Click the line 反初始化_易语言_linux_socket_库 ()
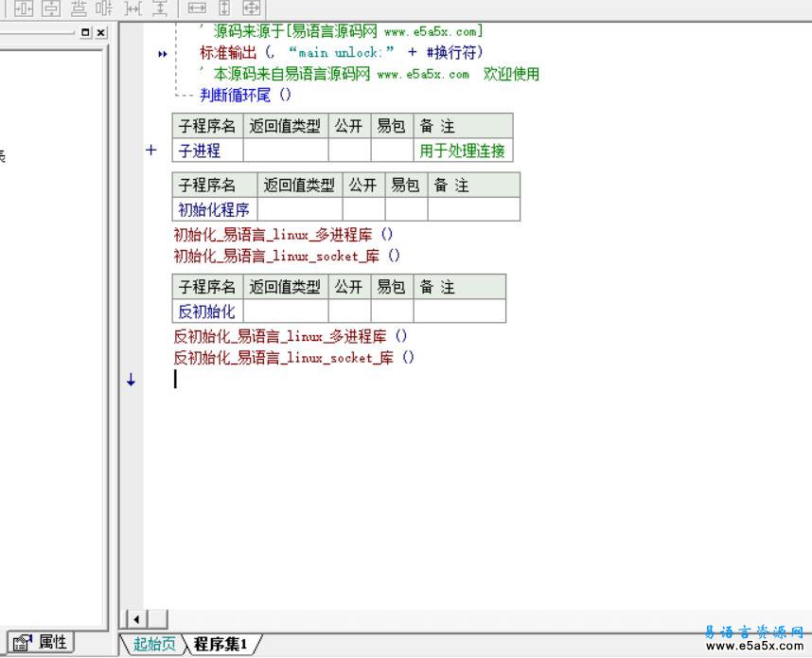 pyautogui.click(x=294, y=358)
